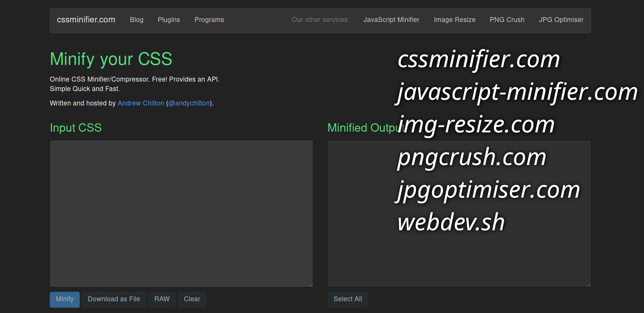Open the Image Resize service
Image resolution: width=644 pixels, height=313 pixels.
(x=455, y=20)
